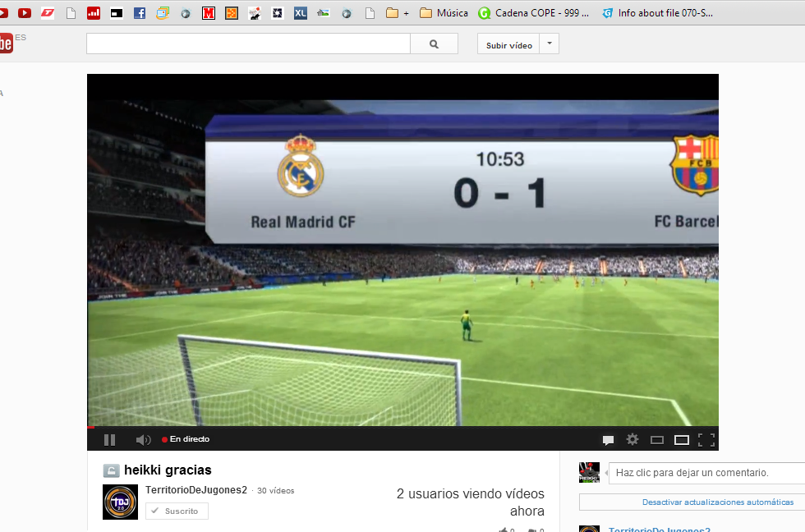Click the Subir vídeo button
The height and width of the screenshot is (532, 805).
(508, 44)
